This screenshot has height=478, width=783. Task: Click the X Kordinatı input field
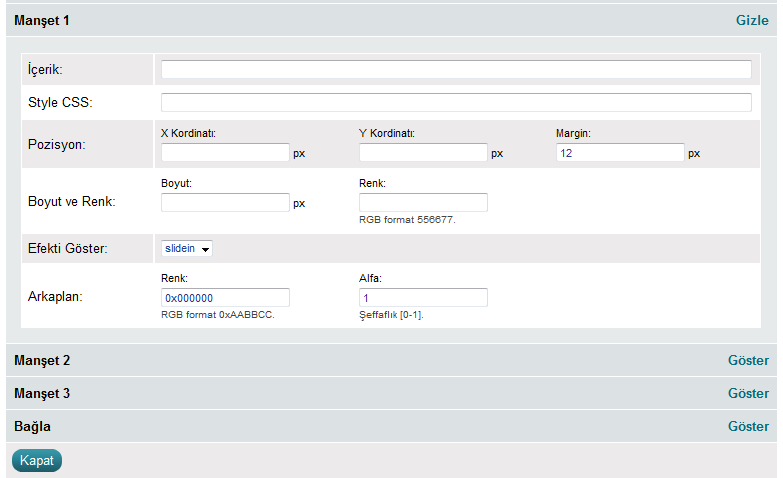pyautogui.click(x=225, y=153)
